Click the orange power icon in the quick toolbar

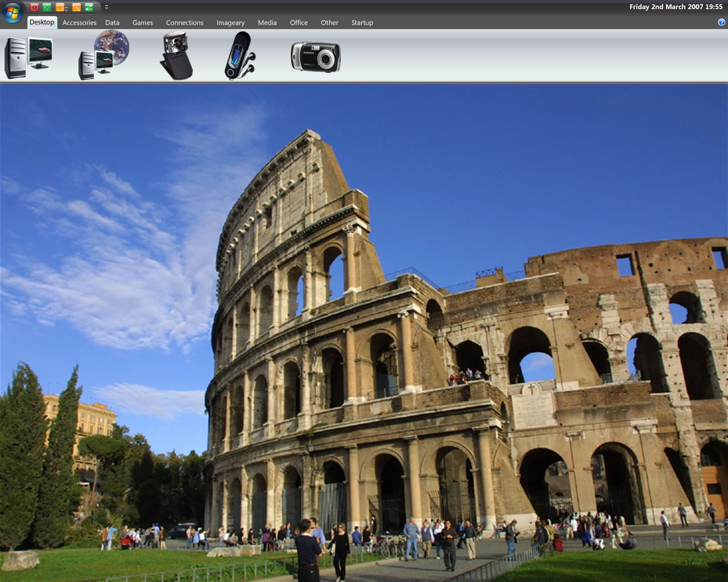pos(59,7)
